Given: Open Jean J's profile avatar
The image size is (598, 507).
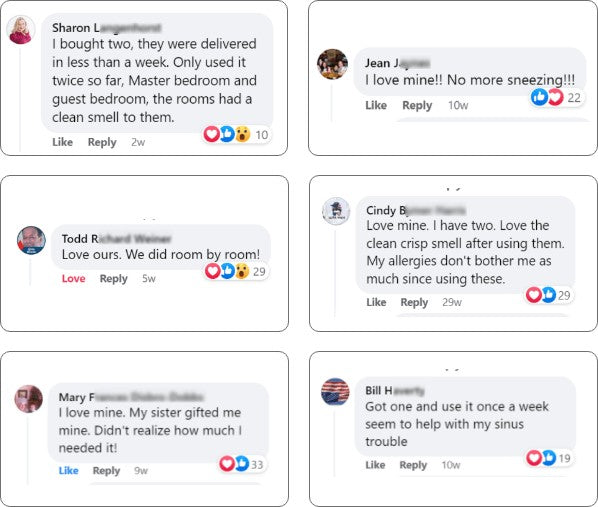Looking at the screenshot, I should 332,64.
